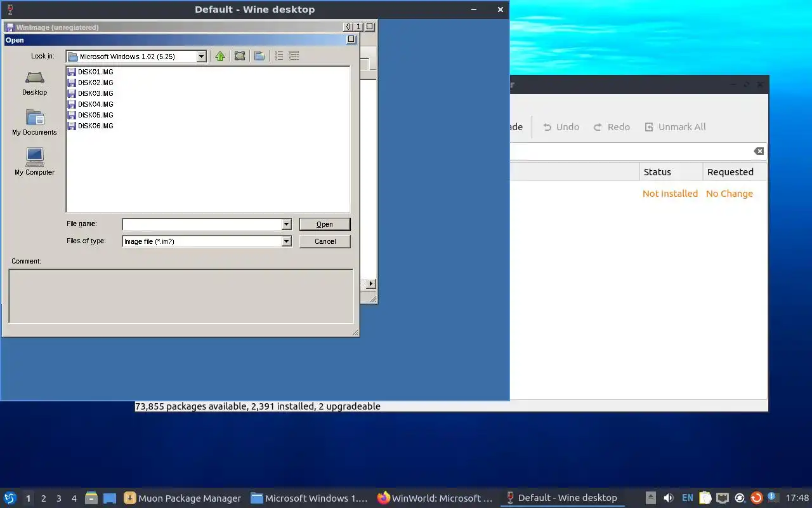This screenshot has height=508, width=812.
Task: Switch to workspace 2
Action: pyautogui.click(x=43, y=498)
